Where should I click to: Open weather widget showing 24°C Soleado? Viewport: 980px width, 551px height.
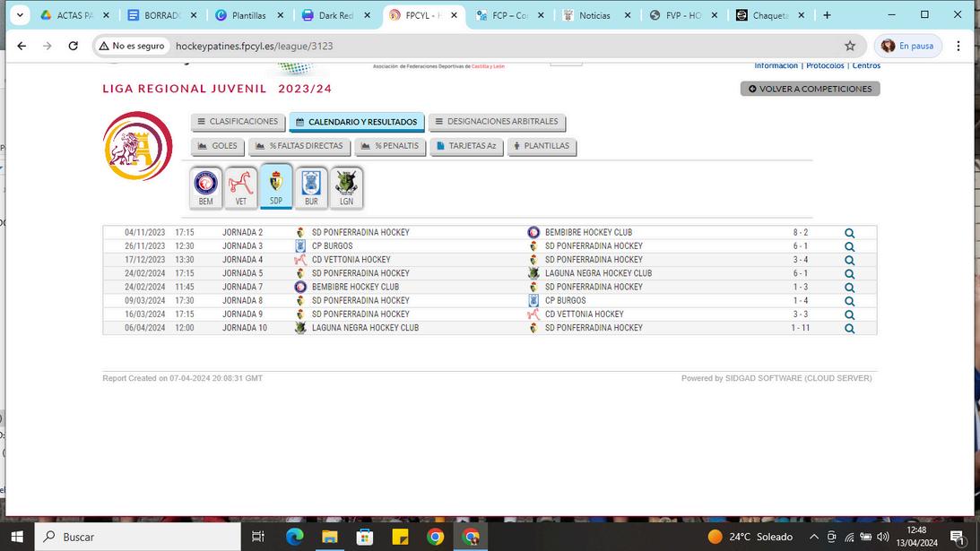[x=750, y=537]
